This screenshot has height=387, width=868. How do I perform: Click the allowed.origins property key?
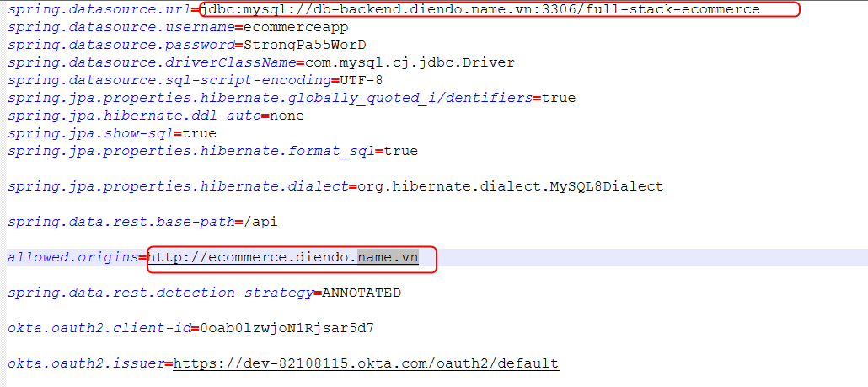[x=72, y=256]
